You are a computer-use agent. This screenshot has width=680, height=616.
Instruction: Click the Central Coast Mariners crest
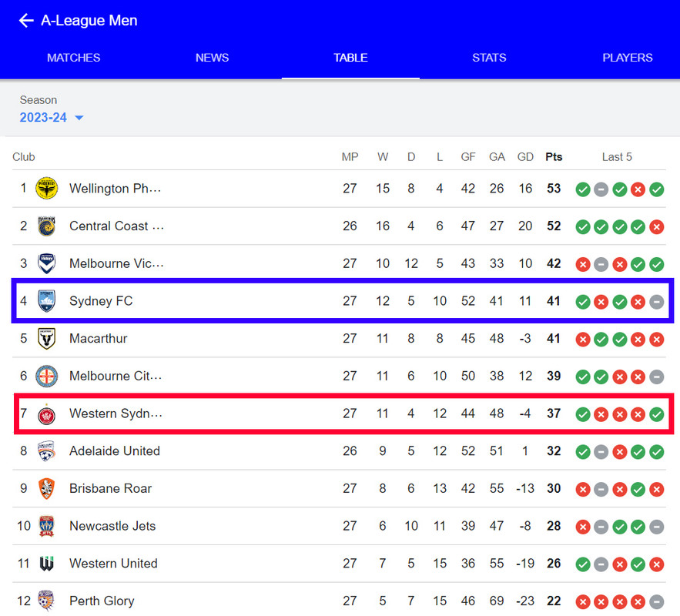pyautogui.click(x=46, y=226)
